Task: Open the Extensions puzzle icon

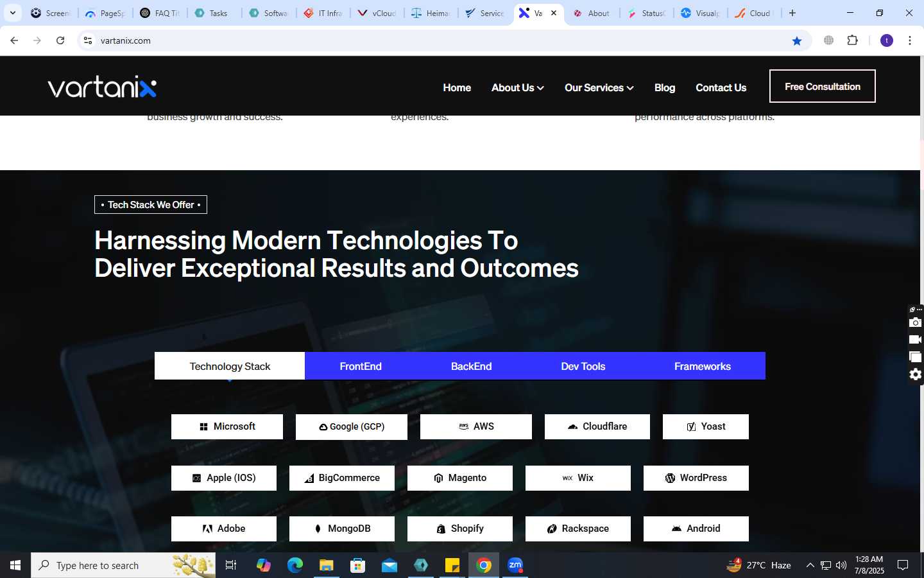Action: click(852, 40)
